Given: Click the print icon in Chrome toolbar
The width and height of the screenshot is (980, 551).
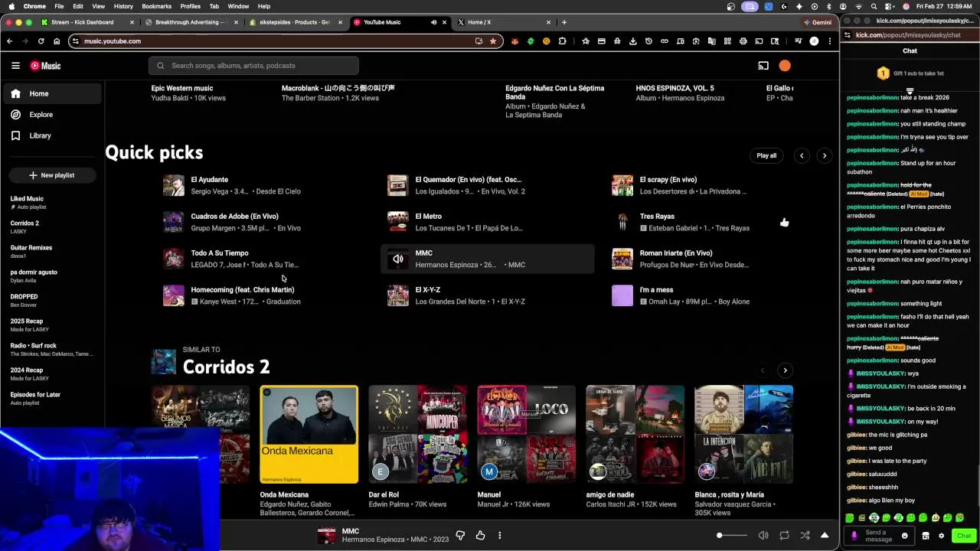Looking at the screenshot, I should tap(743, 41).
